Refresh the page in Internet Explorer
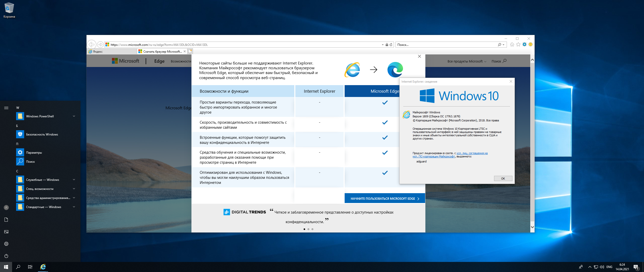The height and width of the screenshot is (272, 644). 391,45
